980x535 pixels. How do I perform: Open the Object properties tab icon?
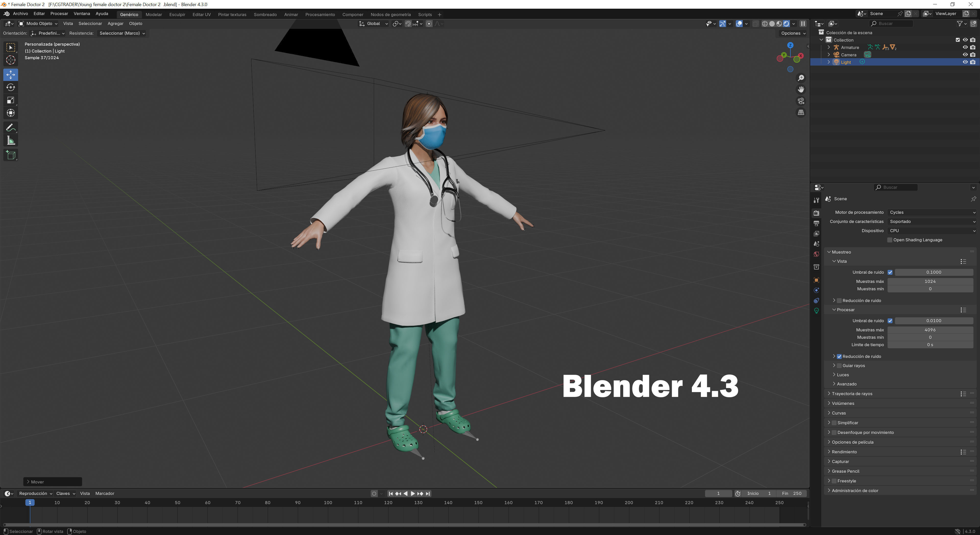click(816, 280)
